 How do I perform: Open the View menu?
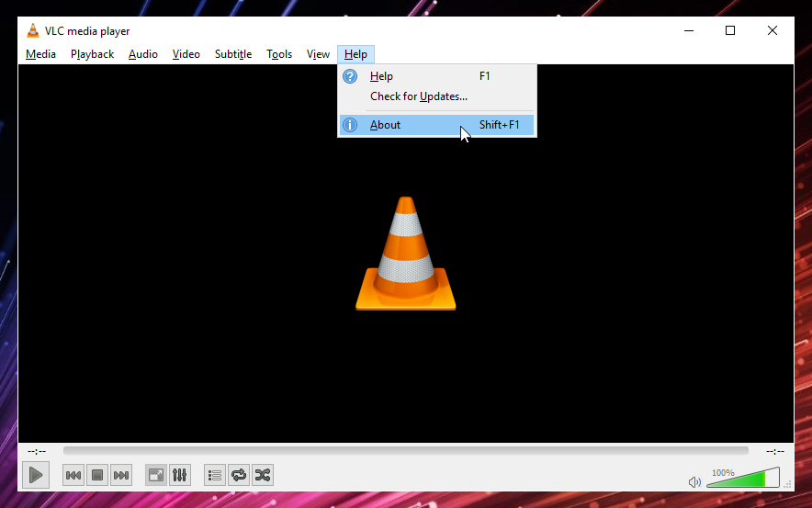click(318, 54)
